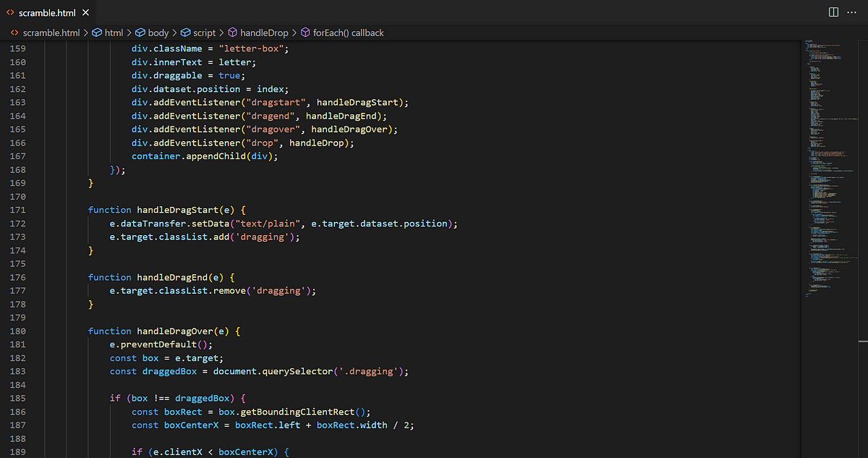The height and width of the screenshot is (458, 868).
Task: Open the forEach() callback breadcrumb item
Action: coord(349,33)
